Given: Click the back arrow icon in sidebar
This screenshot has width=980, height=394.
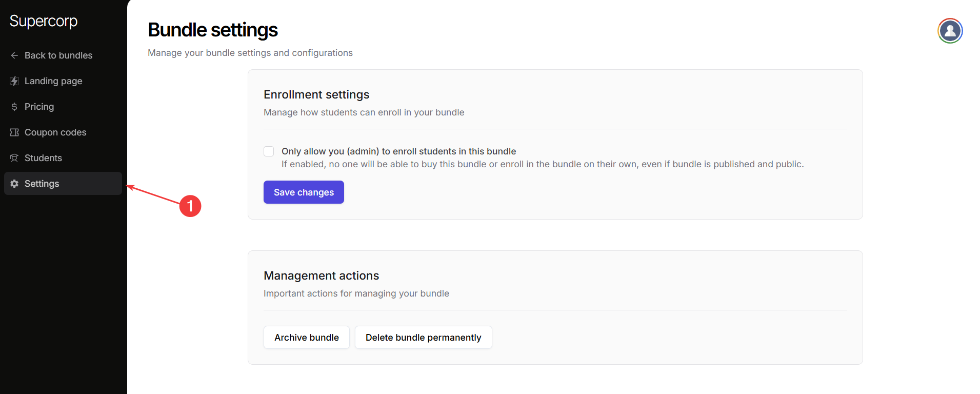Looking at the screenshot, I should (x=14, y=55).
